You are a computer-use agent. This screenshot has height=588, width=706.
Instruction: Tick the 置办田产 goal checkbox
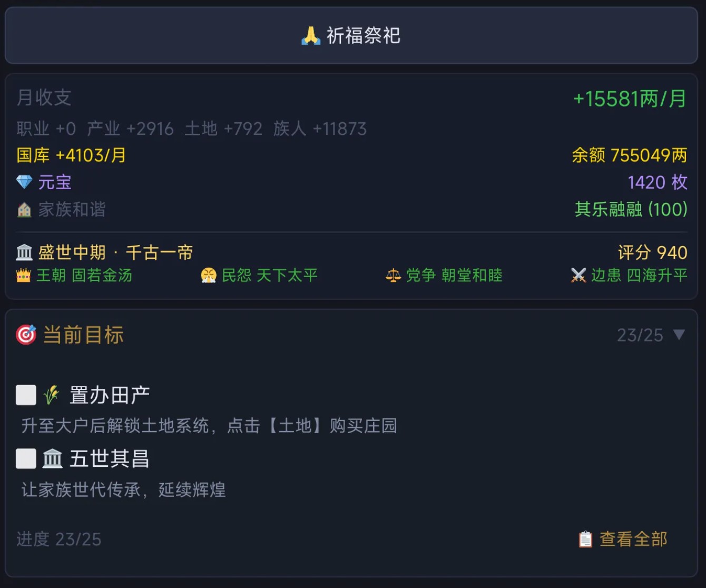[x=26, y=395]
